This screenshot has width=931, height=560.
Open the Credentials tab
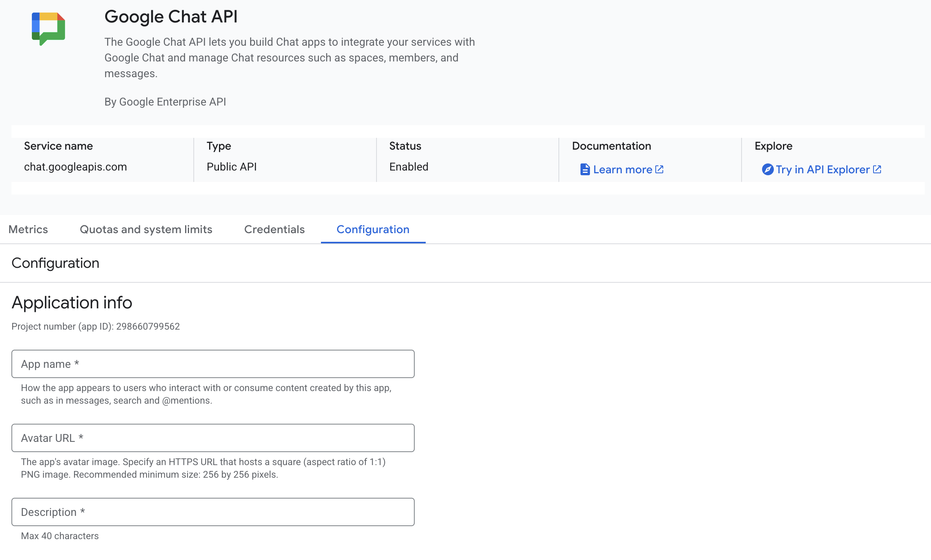coord(274,229)
